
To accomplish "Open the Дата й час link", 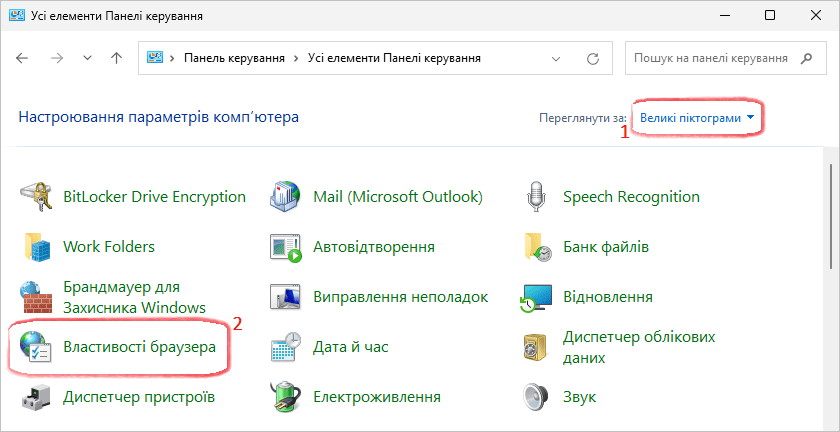I will 350,347.
